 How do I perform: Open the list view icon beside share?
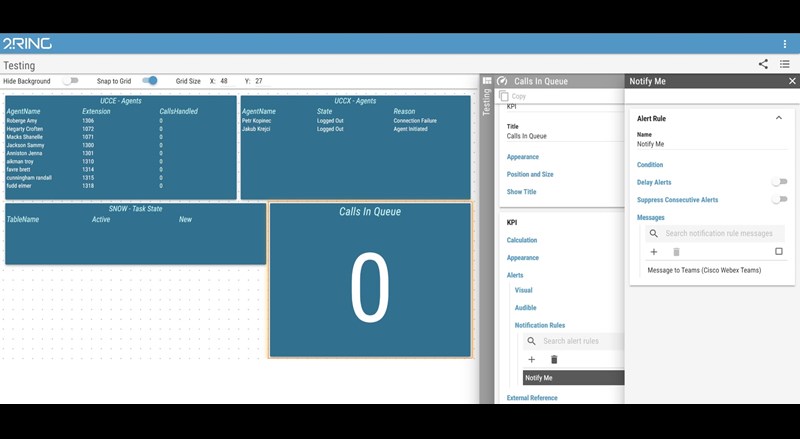[x=785, y=64]
